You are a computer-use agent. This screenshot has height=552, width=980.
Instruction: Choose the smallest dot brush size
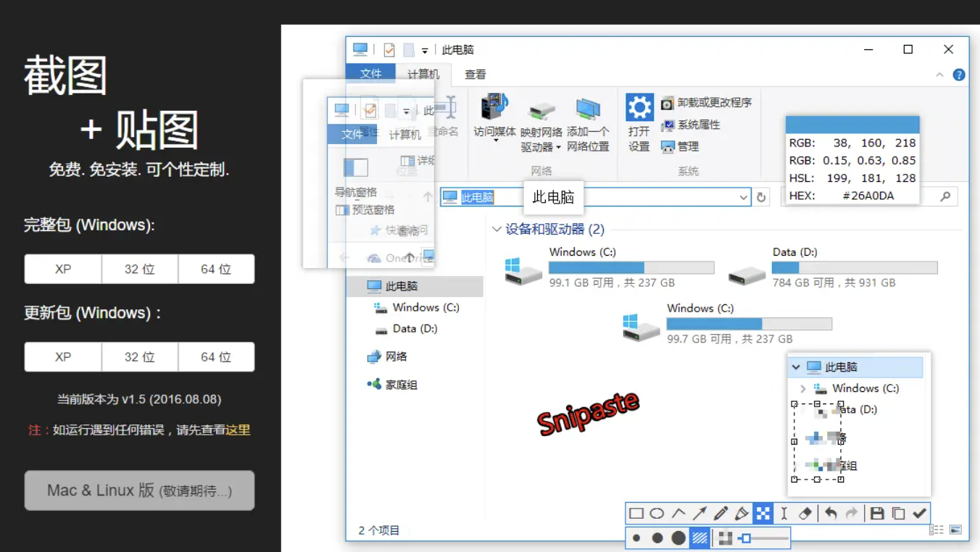click(x=636, y=538)
